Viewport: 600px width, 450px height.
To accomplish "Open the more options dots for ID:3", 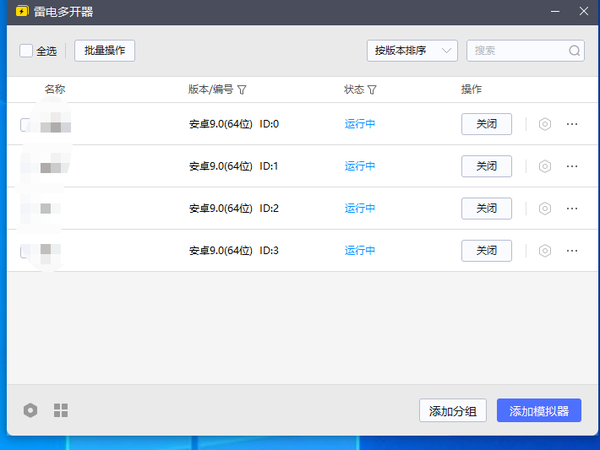I will point(572,251).
